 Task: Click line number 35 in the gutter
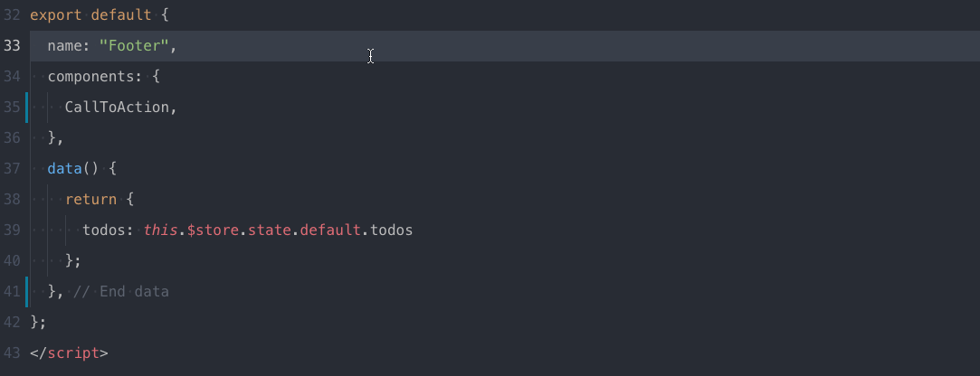point(12,107)
